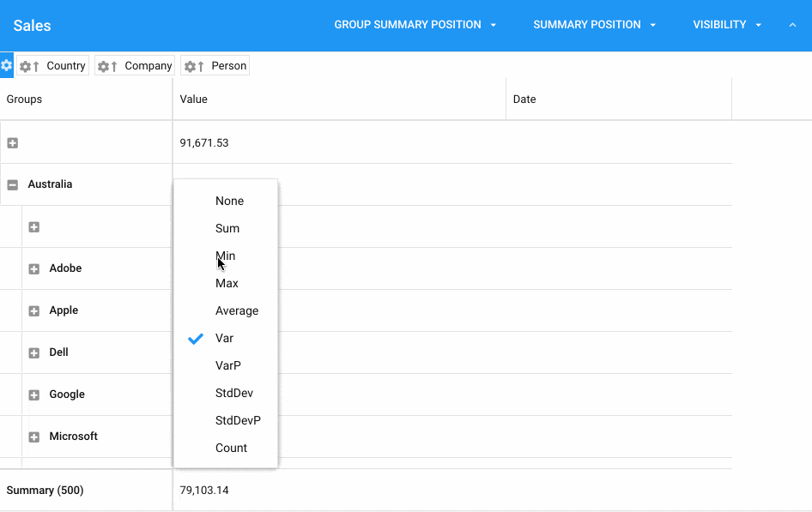Open Visibility dropdown menu
The image size is (812, 512).
pyautogui.click(x=727, y=25)
